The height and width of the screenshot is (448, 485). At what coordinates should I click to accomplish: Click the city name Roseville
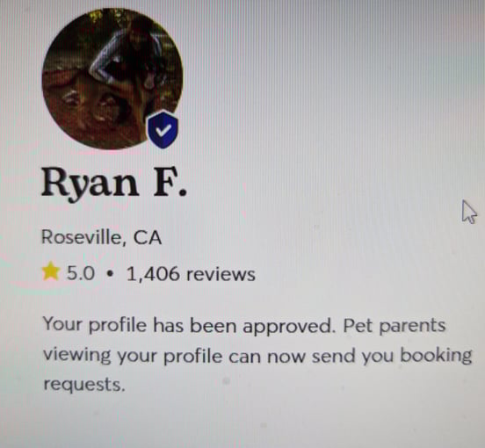pyautogui.click(x=83, y=237)
